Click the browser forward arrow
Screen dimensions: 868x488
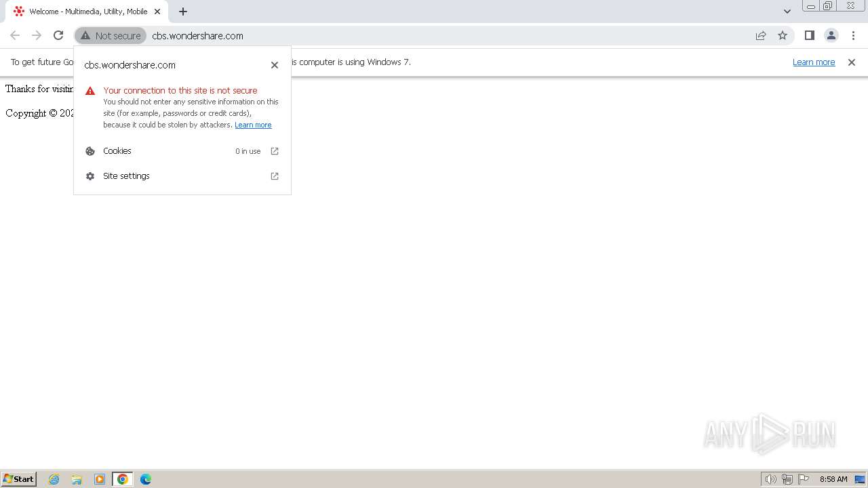click(x=37, y=35)
